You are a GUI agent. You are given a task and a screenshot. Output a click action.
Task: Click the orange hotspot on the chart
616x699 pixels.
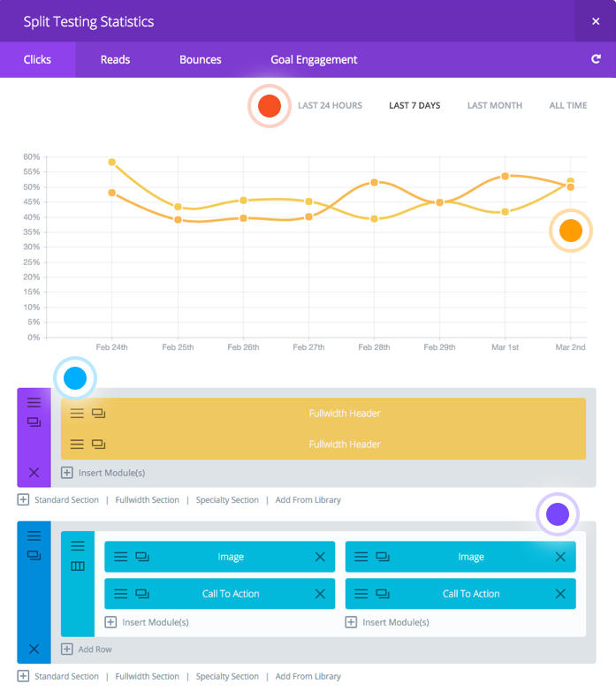571,231
